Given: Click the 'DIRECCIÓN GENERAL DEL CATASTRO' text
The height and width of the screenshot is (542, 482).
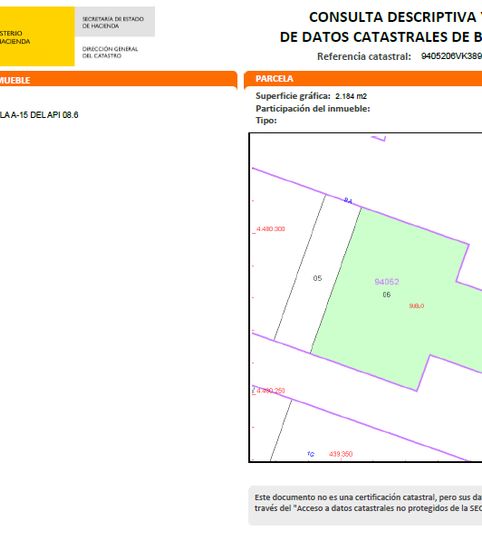Looking at the screenshot, I should point(110,52).
